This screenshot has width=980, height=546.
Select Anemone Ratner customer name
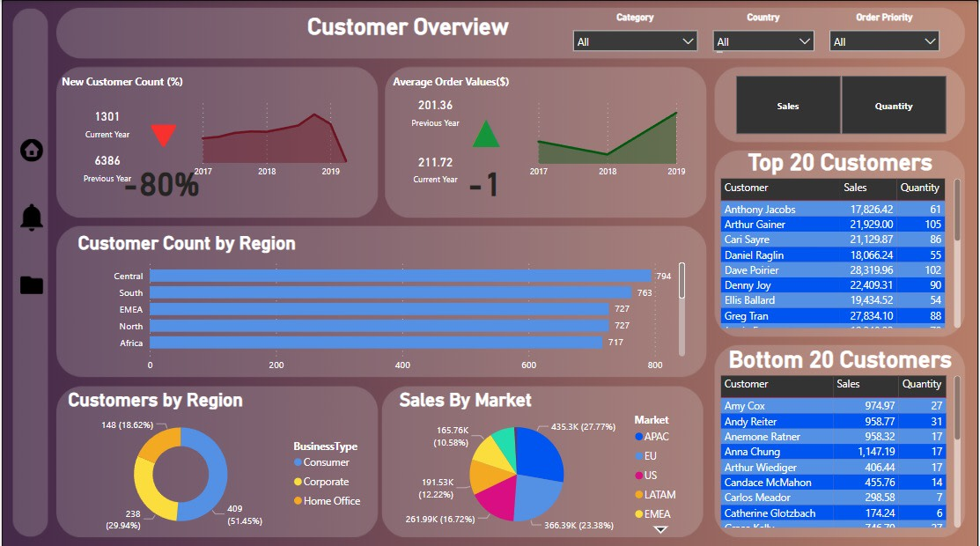(762, 437)
